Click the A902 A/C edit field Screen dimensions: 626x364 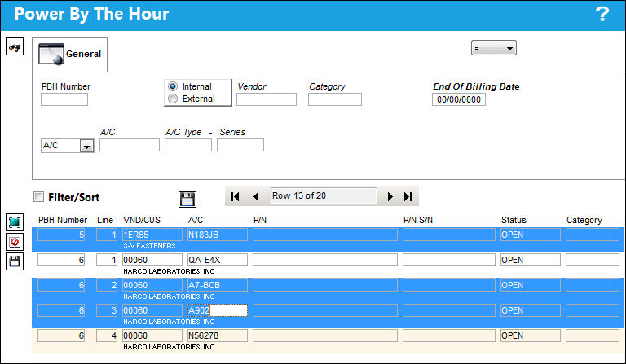tap(217, 310)
